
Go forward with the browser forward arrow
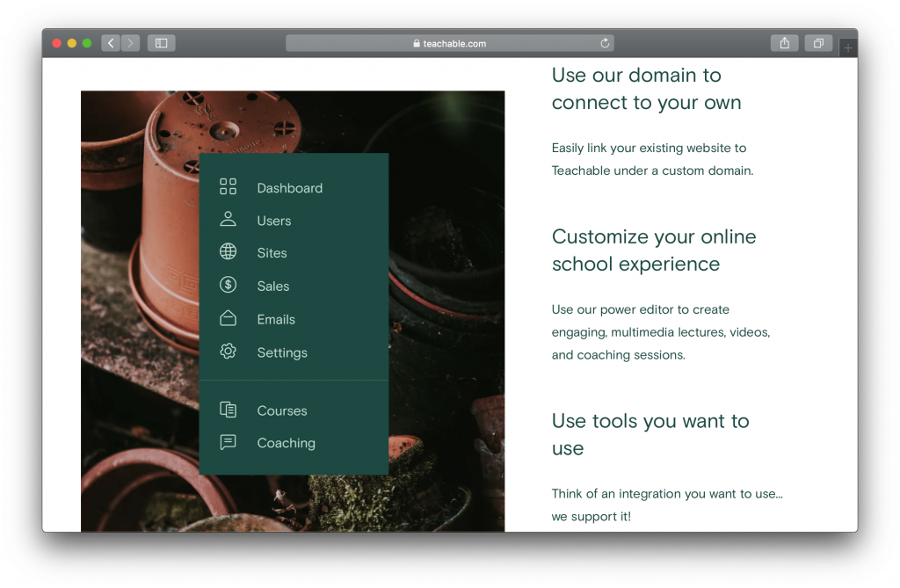(130, 43)
